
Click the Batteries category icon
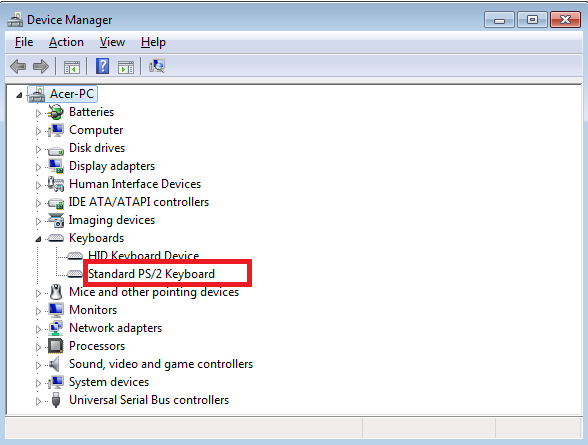coord(56,112)
